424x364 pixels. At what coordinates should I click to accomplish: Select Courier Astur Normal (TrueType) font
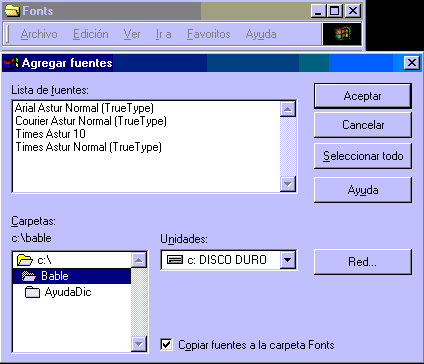click(91, 121)
